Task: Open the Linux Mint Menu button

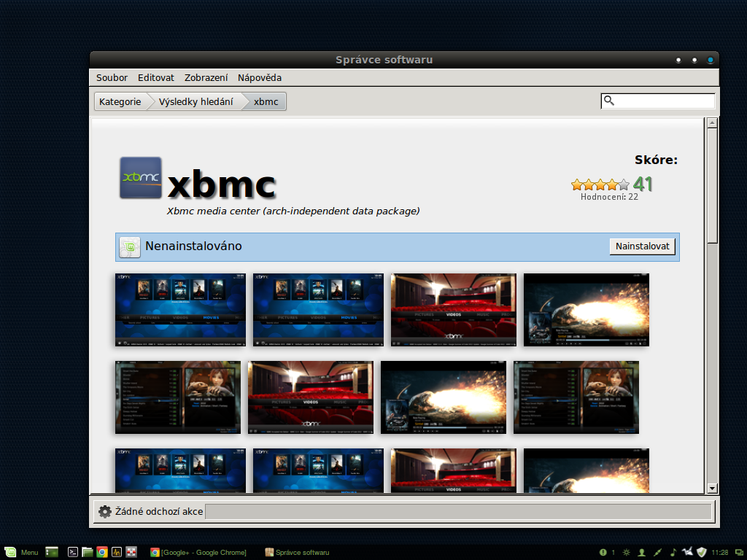Action: pos(21,553)
